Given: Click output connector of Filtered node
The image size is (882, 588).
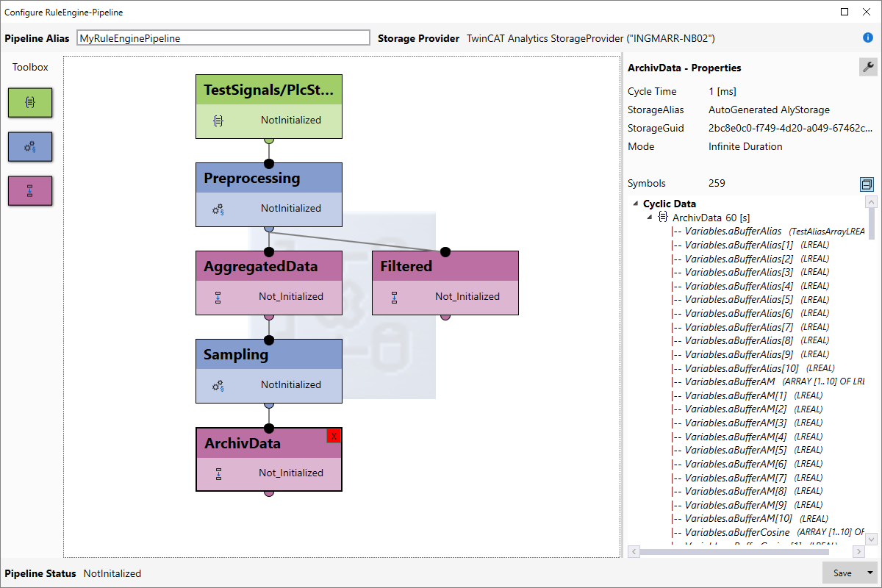Looking at the screenshot, I should tap(445, 316).
